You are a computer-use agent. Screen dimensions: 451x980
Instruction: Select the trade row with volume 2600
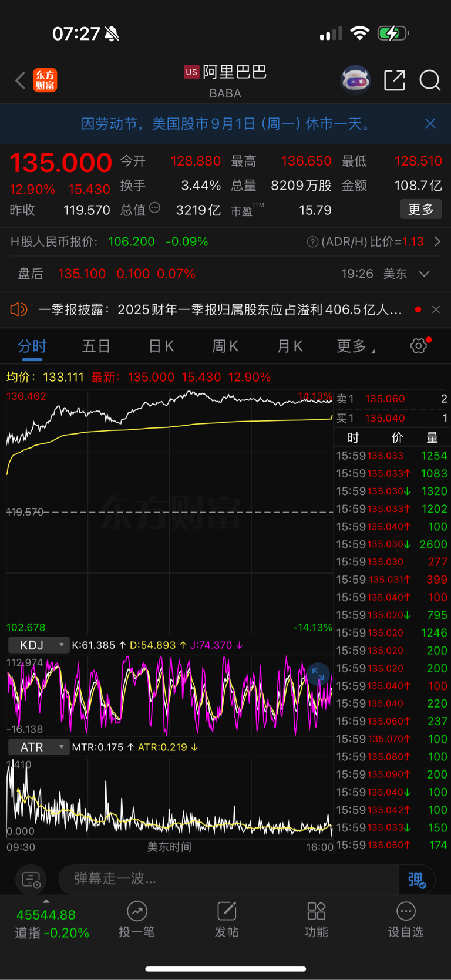(x=392, y=544)
